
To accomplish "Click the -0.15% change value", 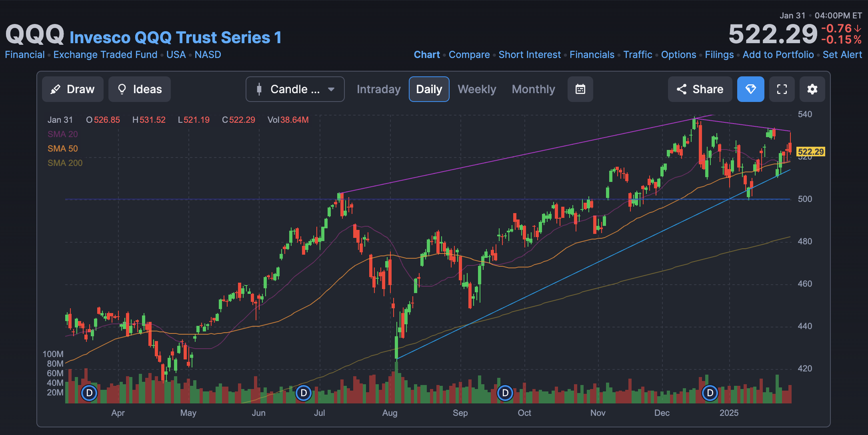I will tap(841, 40).
